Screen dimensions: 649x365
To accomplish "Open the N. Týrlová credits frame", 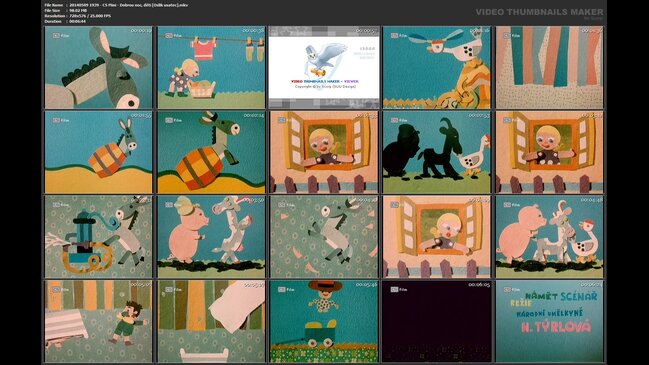I will tap(549, 321).
